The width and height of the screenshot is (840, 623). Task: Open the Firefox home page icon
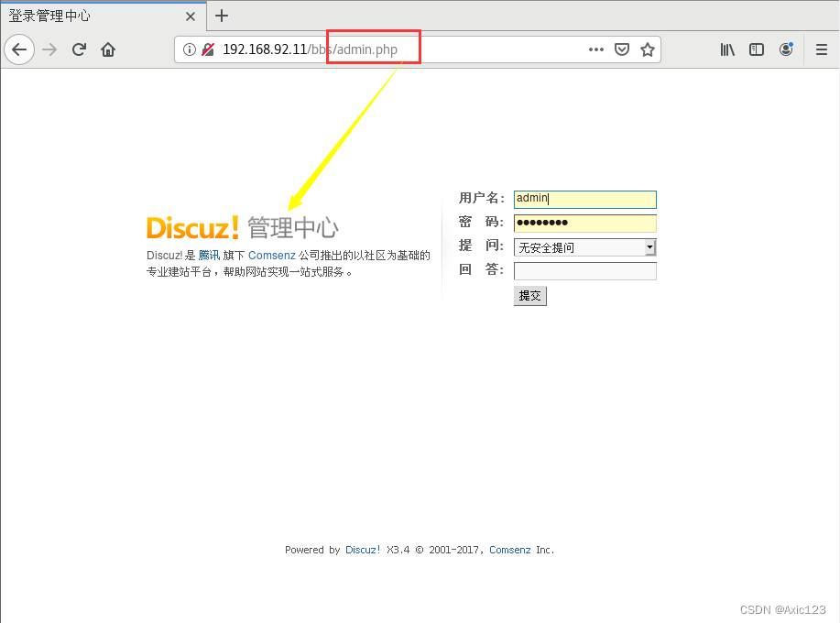point(107,49)
